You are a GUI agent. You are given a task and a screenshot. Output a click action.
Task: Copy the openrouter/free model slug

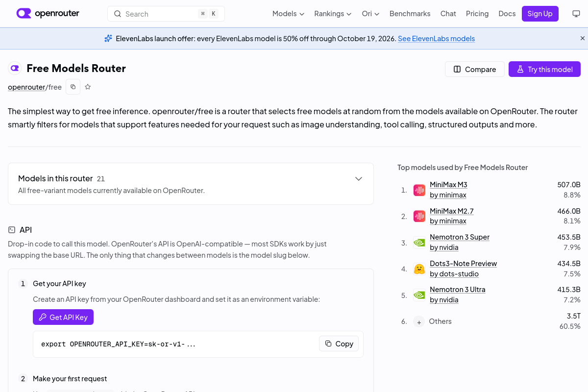pyautogui.click(x=73, y=87)
